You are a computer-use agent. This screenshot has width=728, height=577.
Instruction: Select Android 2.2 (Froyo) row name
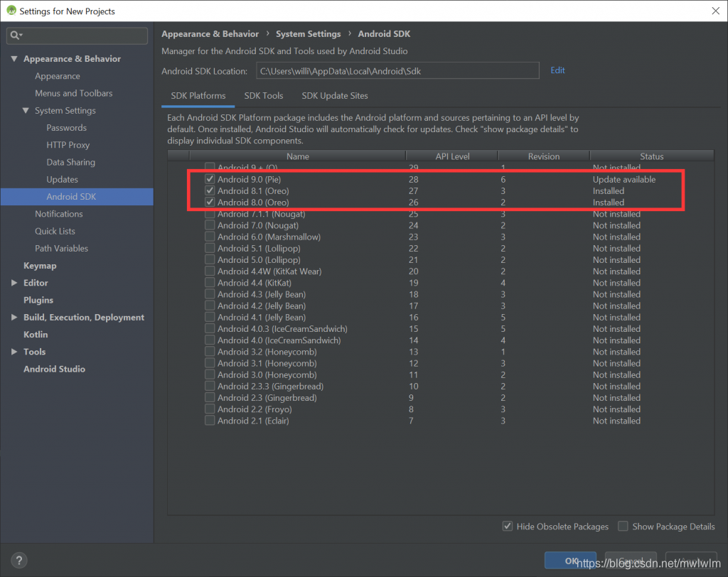(255, 409)
